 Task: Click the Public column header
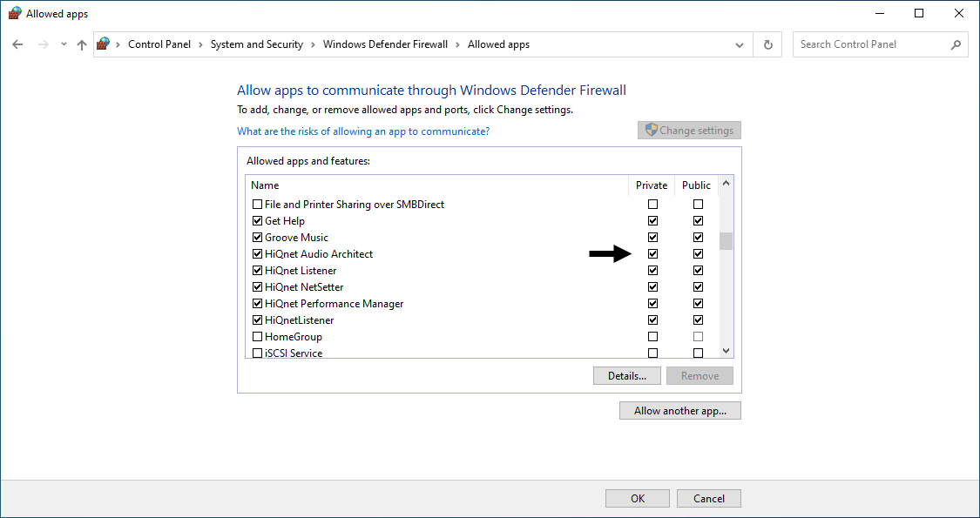click(x=696, y=185)
